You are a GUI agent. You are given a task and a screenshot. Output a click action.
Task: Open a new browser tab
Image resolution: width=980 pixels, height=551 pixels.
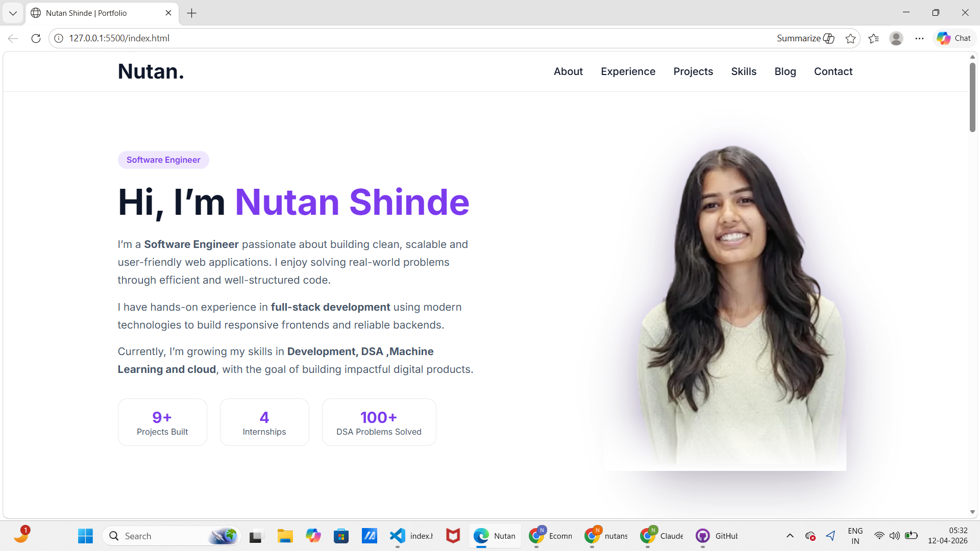click(192, 13)
